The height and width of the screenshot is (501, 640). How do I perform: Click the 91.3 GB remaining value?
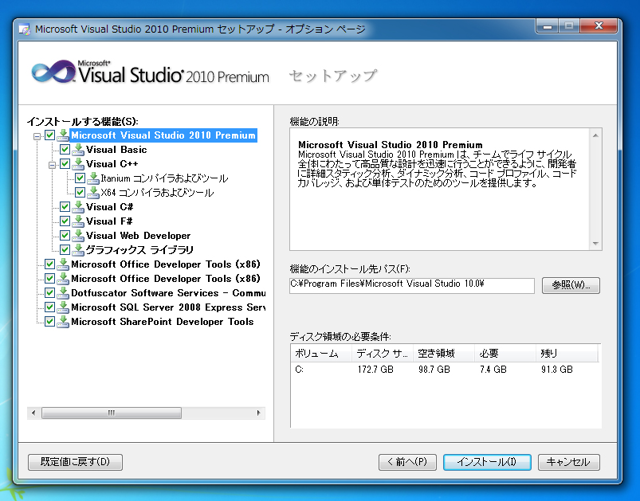pos(557,370)
